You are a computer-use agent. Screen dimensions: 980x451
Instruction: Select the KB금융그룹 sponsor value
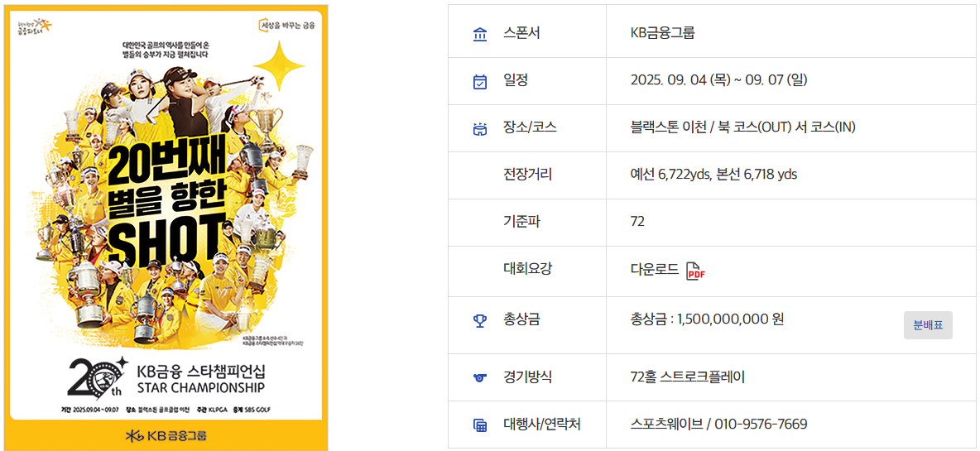(x=662, y=33)
